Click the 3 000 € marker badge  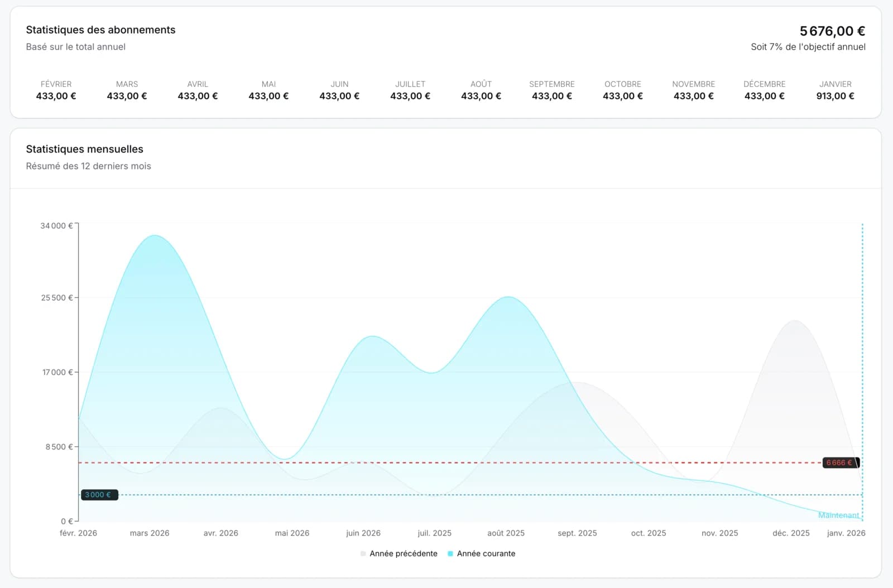(98, 495)
